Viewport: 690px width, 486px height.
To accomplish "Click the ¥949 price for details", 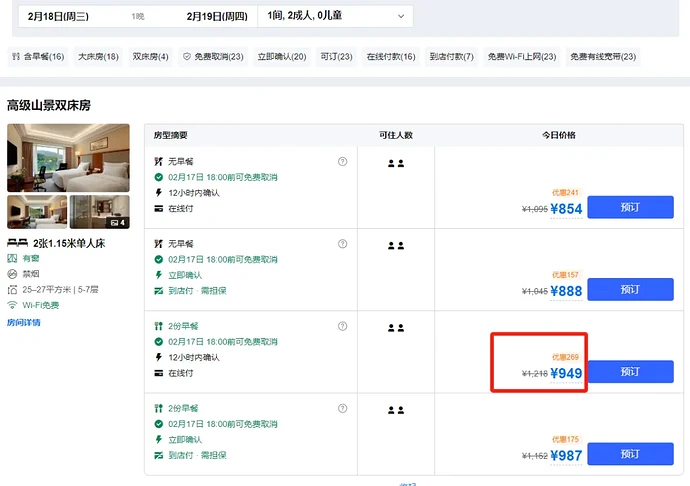I will click(x=566, y=374).
